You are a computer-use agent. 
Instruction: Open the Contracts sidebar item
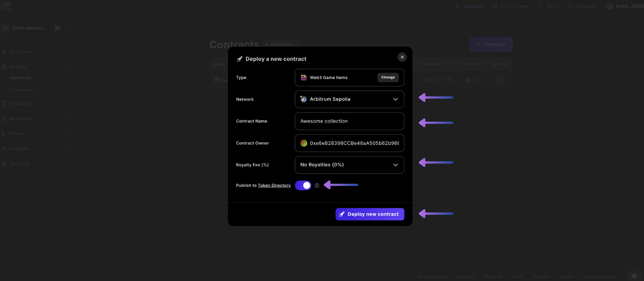pyautogui.click(x=20, y=78)
